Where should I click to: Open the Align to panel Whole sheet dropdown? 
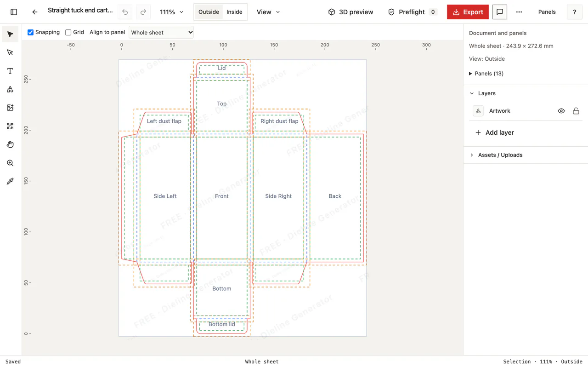point(161,32)
